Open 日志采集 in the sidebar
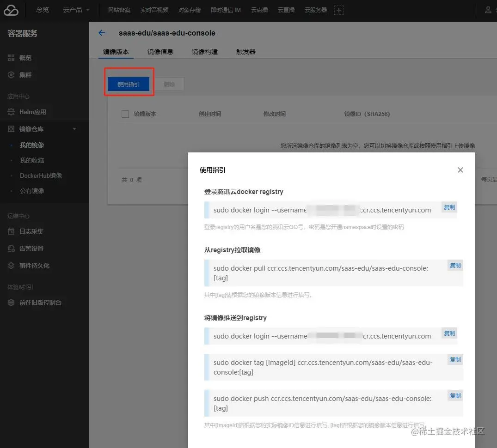The width and height of the screenshot is (497, 448). pos(31,231)
